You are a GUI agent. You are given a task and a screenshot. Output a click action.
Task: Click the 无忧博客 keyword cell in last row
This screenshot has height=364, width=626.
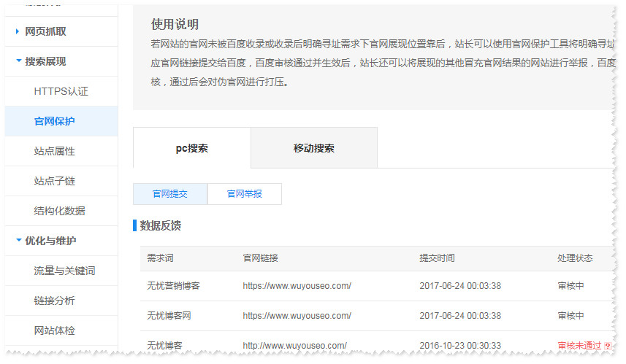[164, 346]
